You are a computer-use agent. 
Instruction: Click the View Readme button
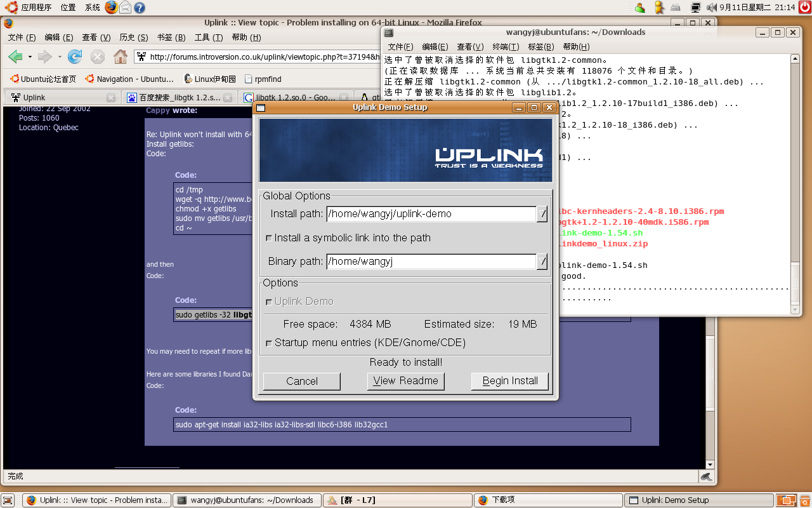[406, 381]
